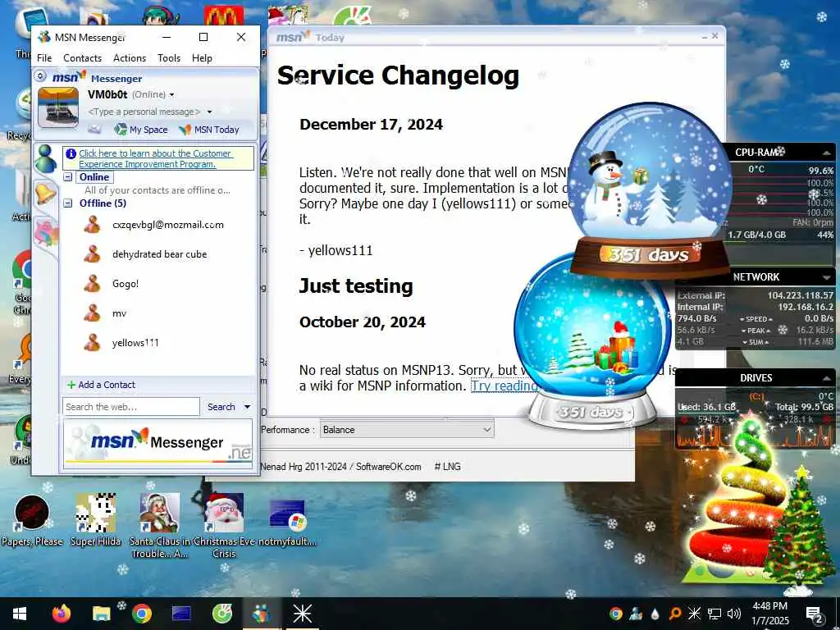Viewport: 840px width, 630px height.
Task: Select contact Gogo!
Action: 112,283
